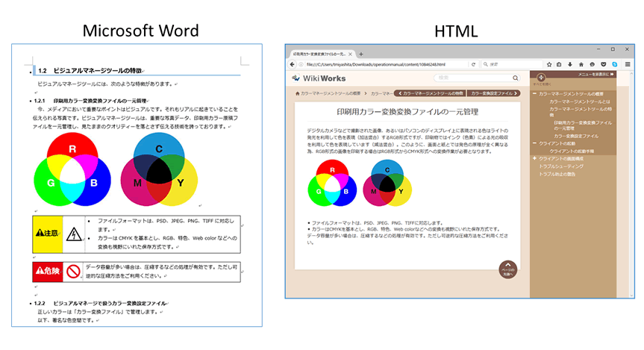Image resolution: width=644 pixels, height=350 pixels.
Task: Expand クライアントの画面構成 tree node
Action: point(535,158)
